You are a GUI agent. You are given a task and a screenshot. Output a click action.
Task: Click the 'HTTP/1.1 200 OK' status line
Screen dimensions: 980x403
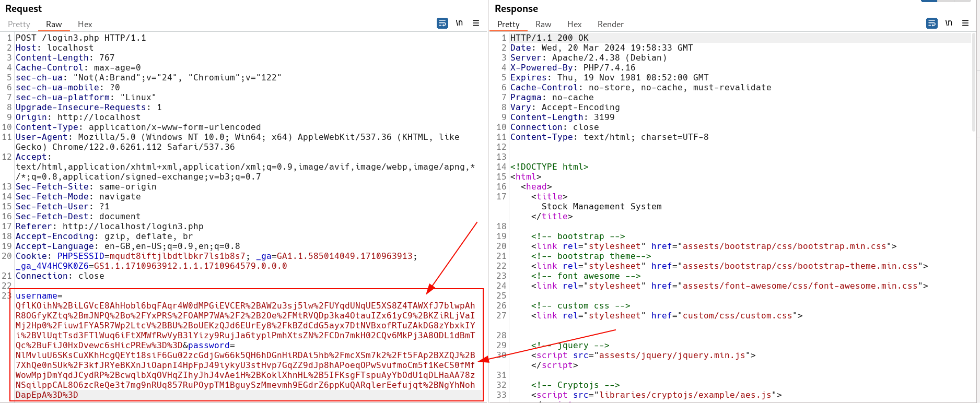click(550, 38)
